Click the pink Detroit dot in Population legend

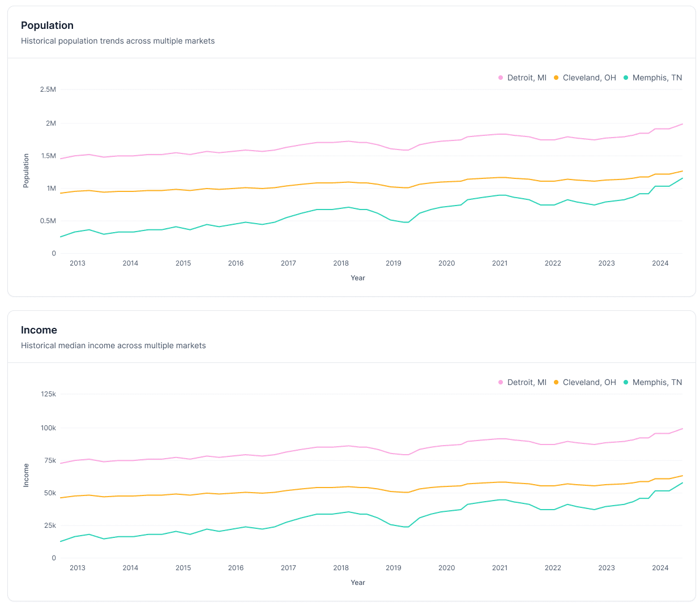point(501,78)
